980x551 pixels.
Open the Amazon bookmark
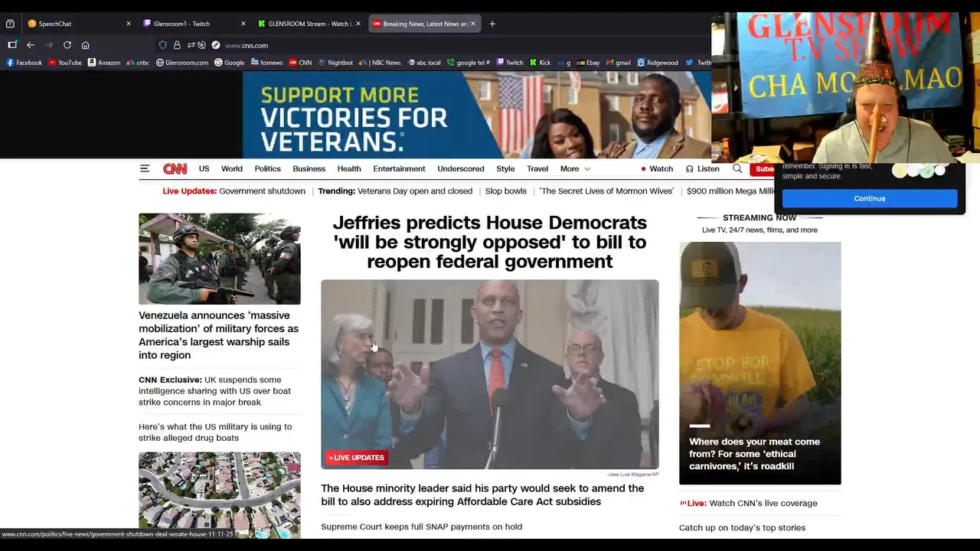[x=104, y=63]
